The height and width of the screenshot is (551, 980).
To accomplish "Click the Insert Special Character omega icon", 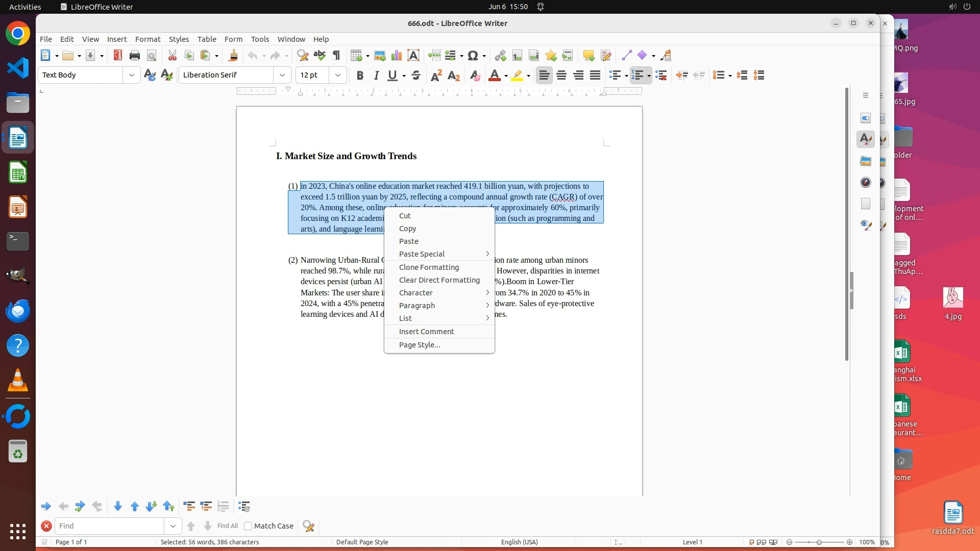I will point(473,56).
